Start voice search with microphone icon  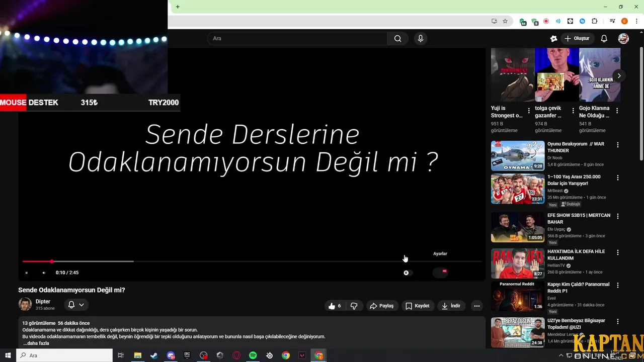(x=421, y=38)
